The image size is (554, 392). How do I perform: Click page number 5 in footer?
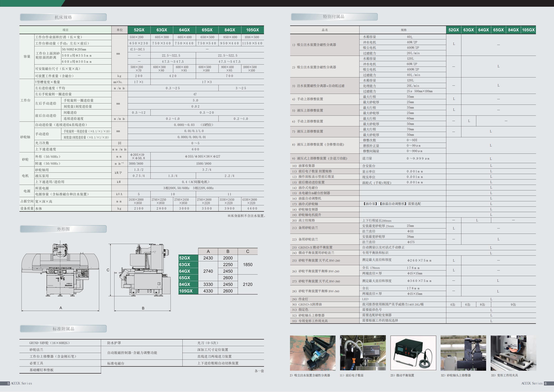click(8, 383)
